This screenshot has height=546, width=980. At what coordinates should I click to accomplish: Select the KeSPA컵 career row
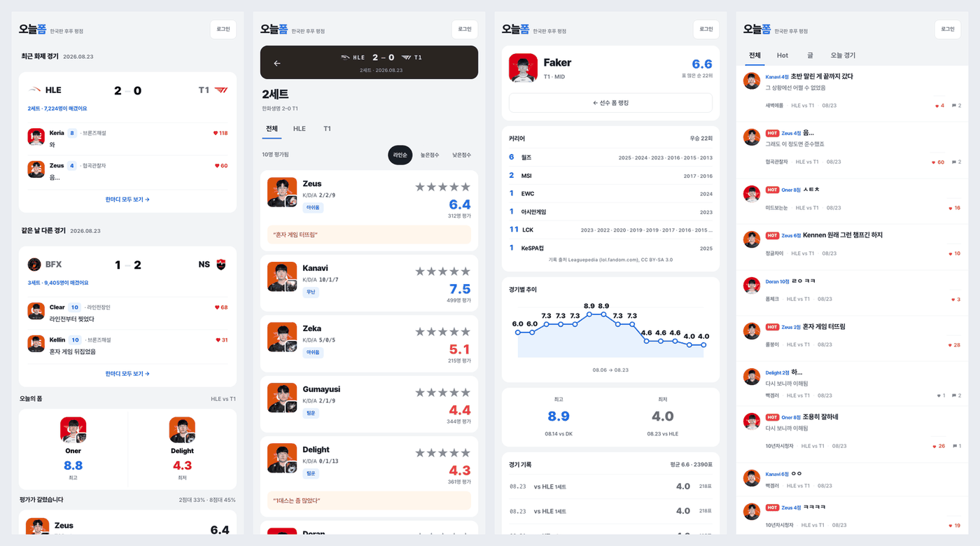coord(610,248)
